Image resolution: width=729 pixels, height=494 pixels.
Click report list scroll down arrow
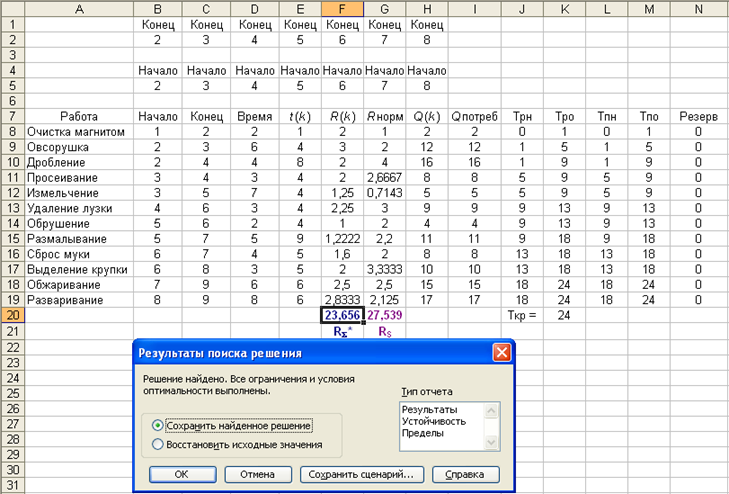[x=491, y=443]
